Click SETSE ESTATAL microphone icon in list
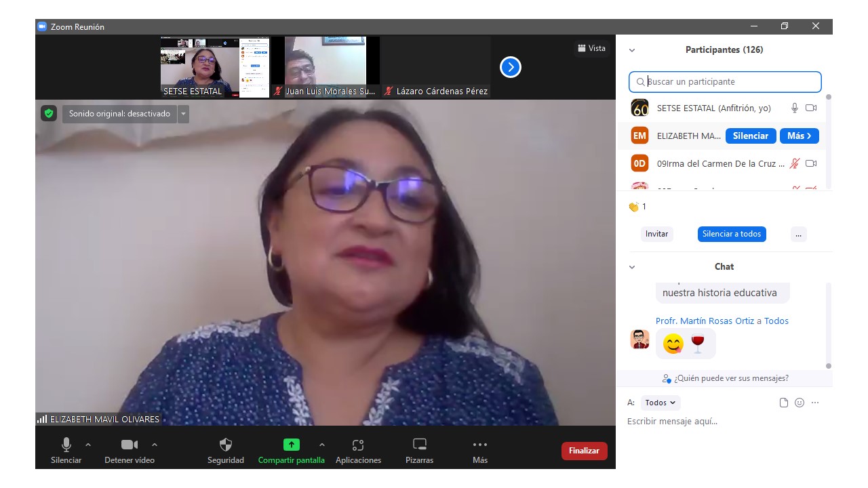Image resolution: width=868 pixels, height=488 pixels. (795, 108)
